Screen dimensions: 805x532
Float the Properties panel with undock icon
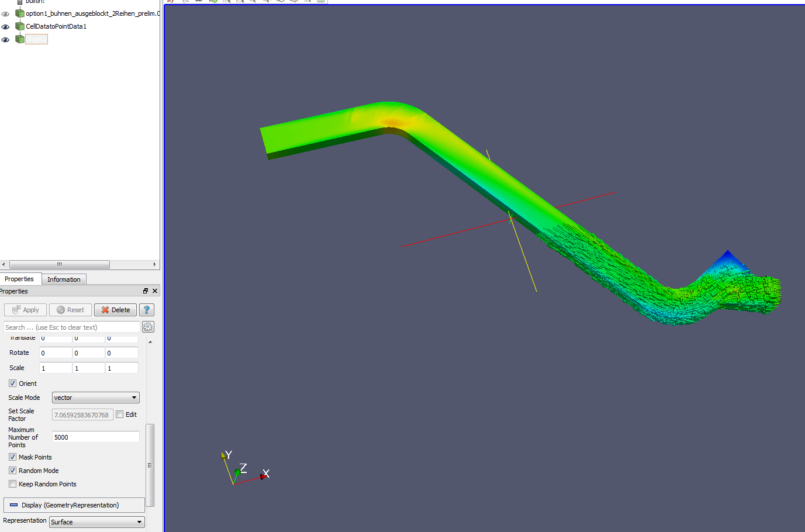coord(146,291)
